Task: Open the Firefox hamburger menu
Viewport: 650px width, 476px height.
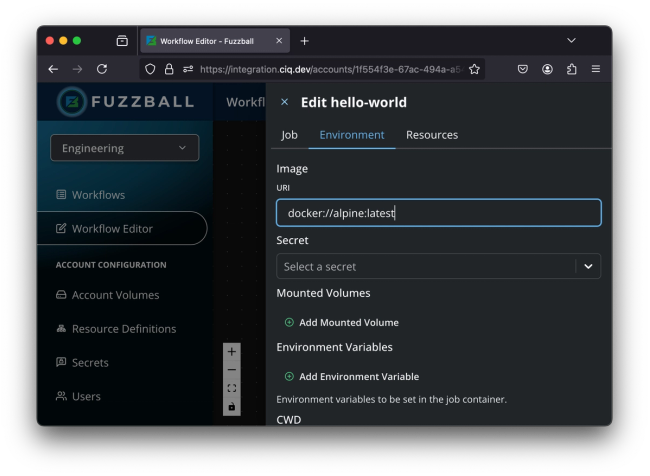Action: [596, 69]
